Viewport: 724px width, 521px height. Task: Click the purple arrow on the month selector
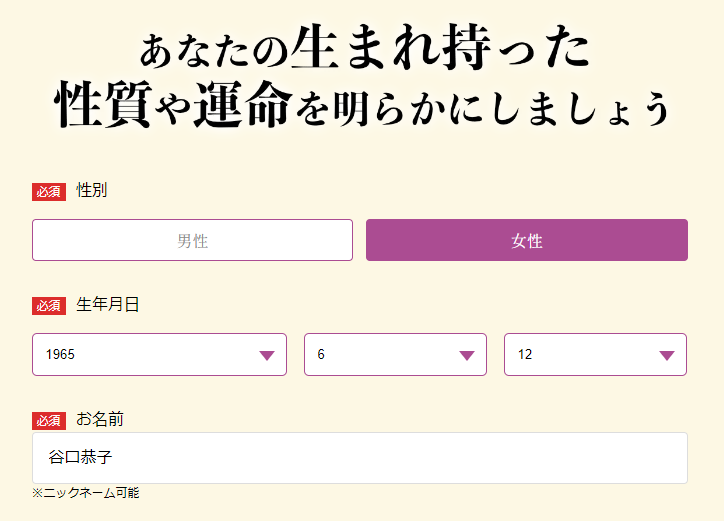(466, 355)
